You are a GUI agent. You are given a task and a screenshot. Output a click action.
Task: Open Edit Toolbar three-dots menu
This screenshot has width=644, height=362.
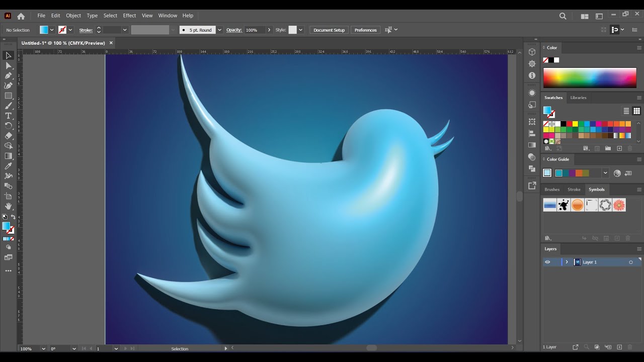[9, 270]
